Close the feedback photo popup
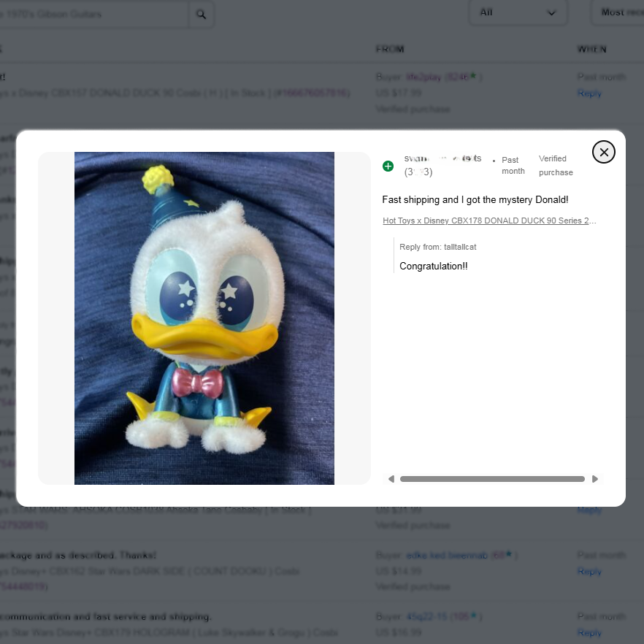 (603, 152)
